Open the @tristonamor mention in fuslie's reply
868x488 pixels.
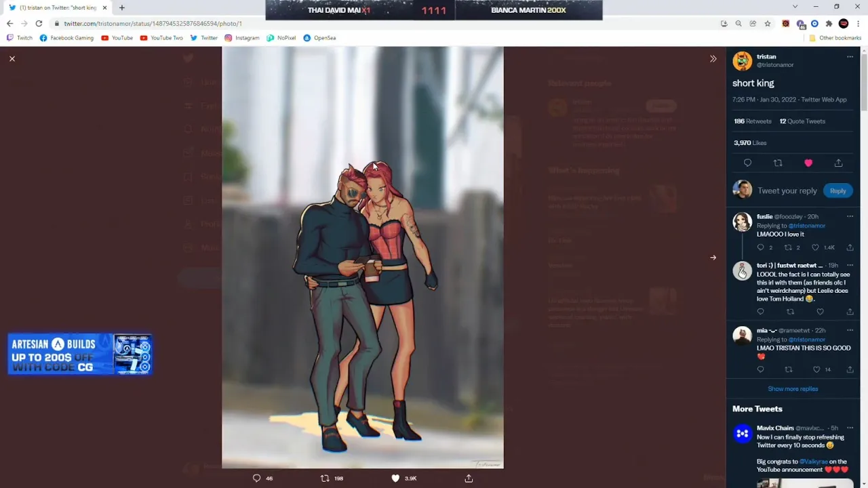click(x=807, y=226)
